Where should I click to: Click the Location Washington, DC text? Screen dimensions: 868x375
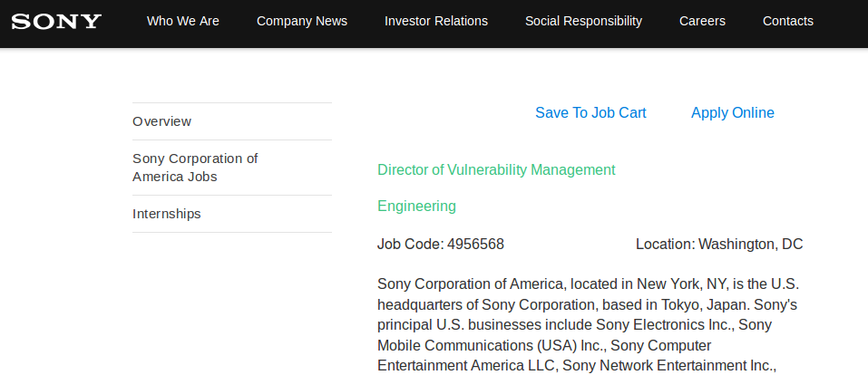[719, 244]
